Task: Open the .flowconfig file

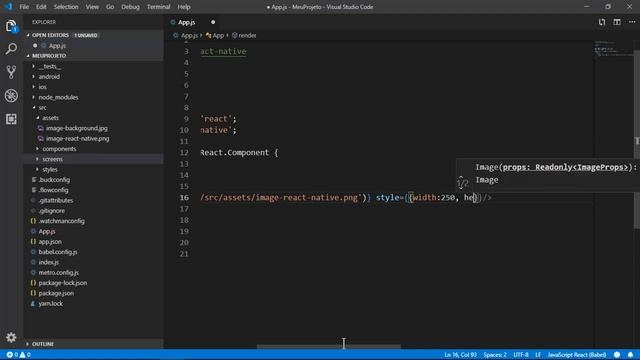Action: 53,190
